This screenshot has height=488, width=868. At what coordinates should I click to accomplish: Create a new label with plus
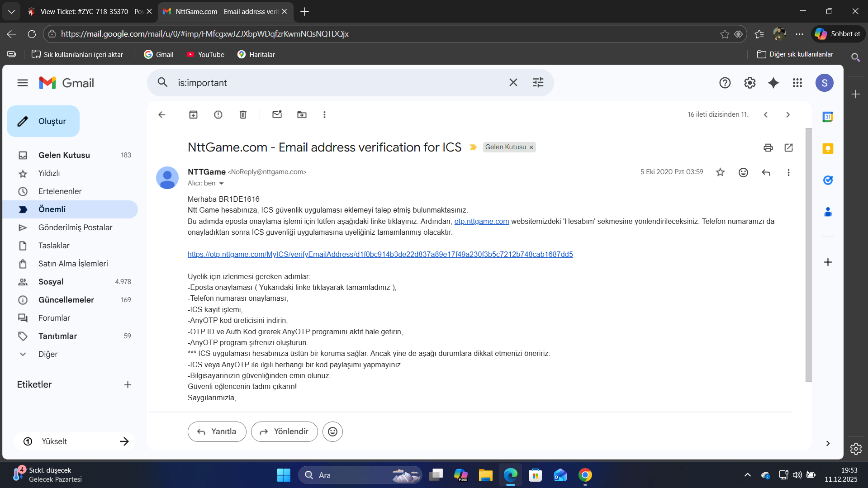(128, 385)
